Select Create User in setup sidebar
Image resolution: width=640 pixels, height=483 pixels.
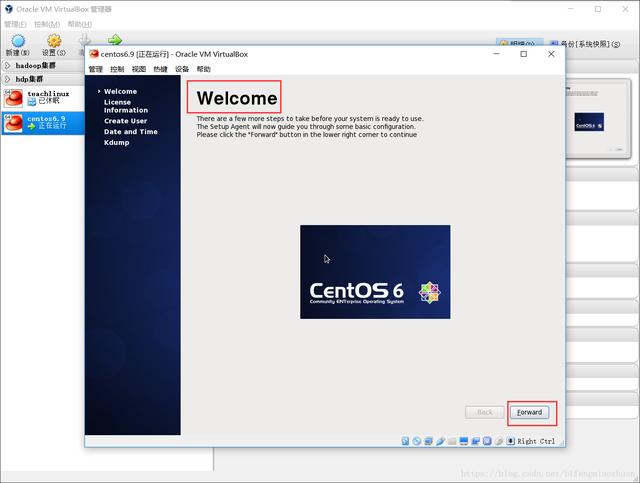(125, 121)
